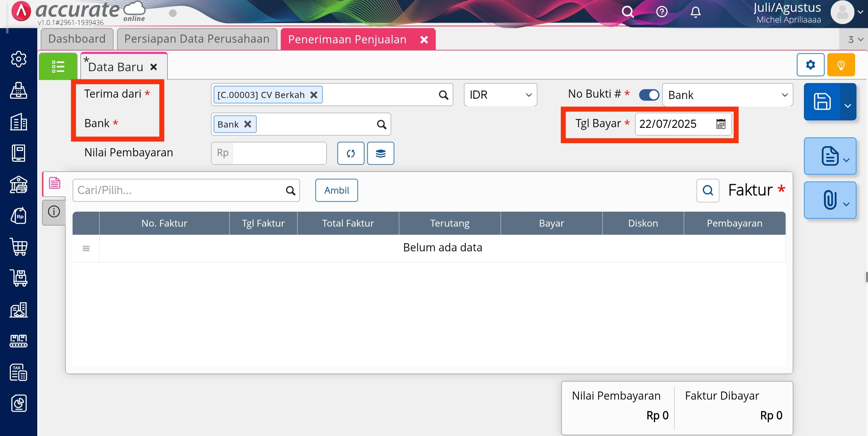
Task: Click the refresh payment calculation icon
Action: [351, 153]
